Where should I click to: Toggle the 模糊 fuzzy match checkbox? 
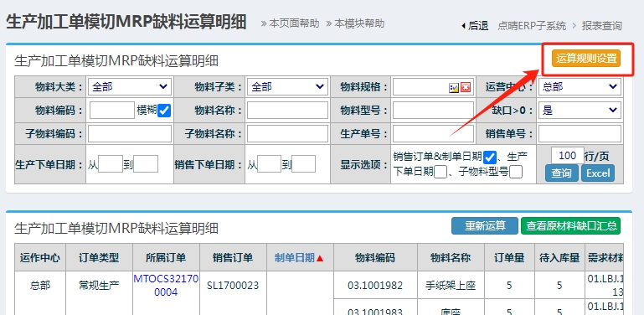[164, 111]
